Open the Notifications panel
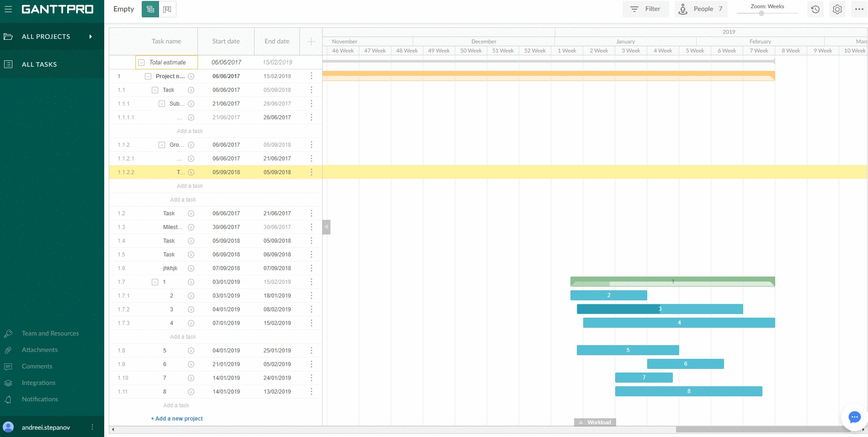This screenshot has height=437, width=868. [x=40, y=399]
